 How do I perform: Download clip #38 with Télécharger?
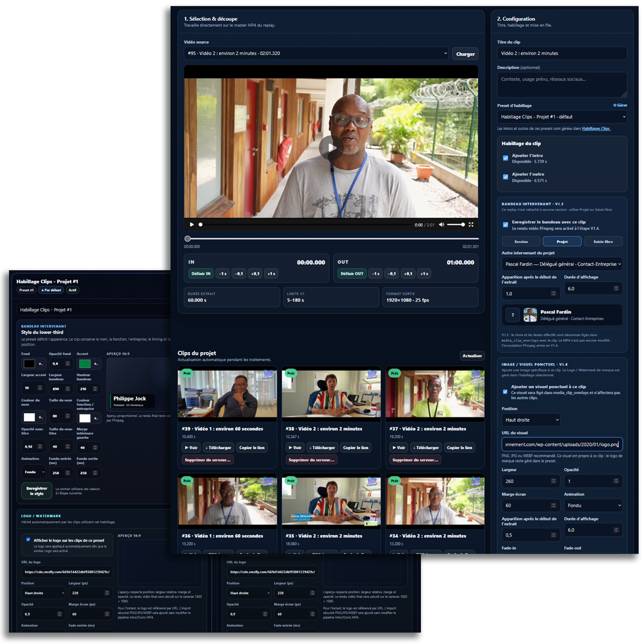tap(323, 447)
